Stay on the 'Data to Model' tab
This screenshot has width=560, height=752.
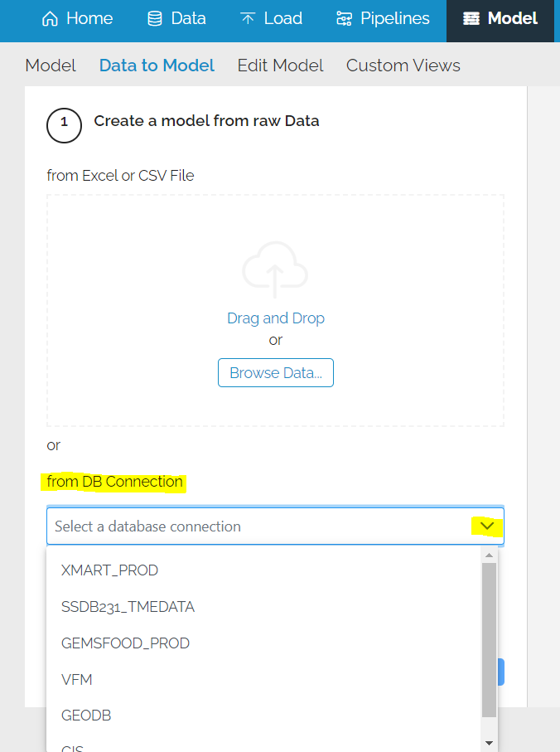pyautogui.click(x=157, y=65)
